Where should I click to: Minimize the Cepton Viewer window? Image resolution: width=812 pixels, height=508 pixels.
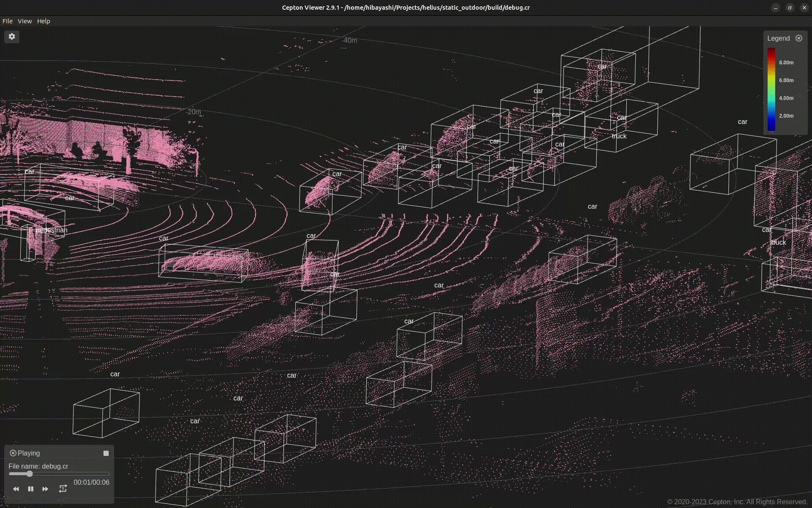[776, 8]
